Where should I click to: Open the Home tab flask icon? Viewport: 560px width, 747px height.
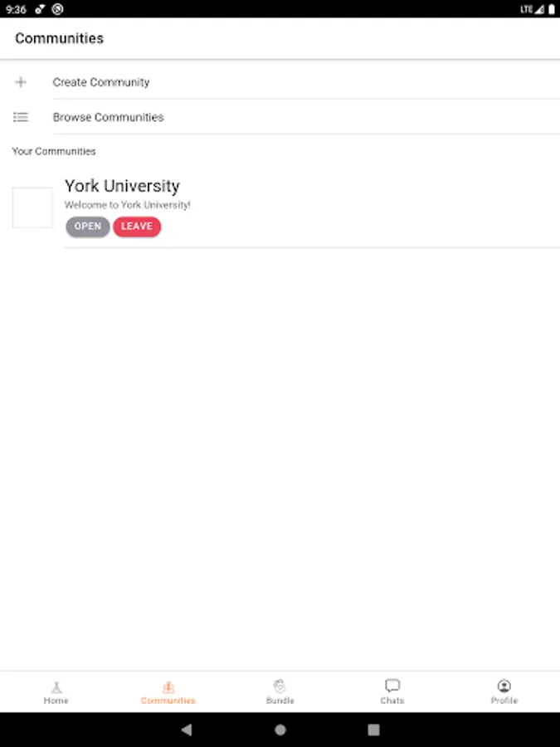[56, 686]
